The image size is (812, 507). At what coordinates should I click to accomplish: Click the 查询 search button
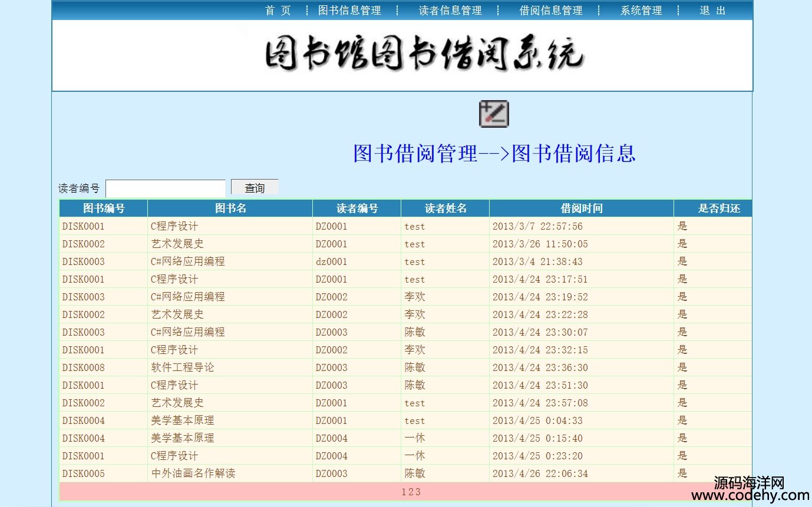pos(255,188)
